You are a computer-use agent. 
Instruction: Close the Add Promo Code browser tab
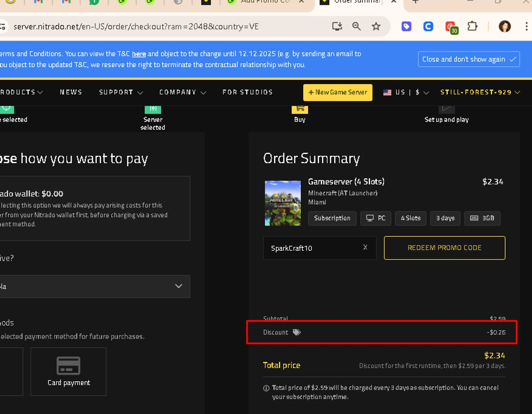point(301,1)
